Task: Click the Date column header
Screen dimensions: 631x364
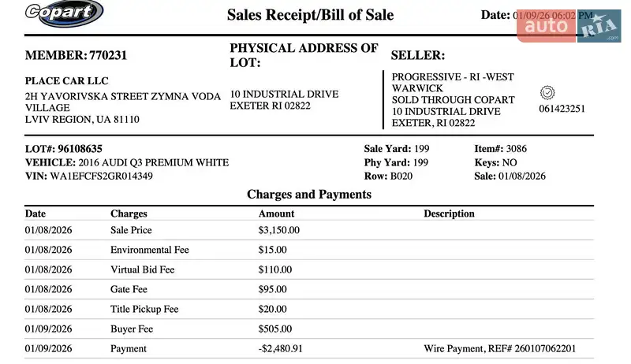Action: tap(35, 214)
